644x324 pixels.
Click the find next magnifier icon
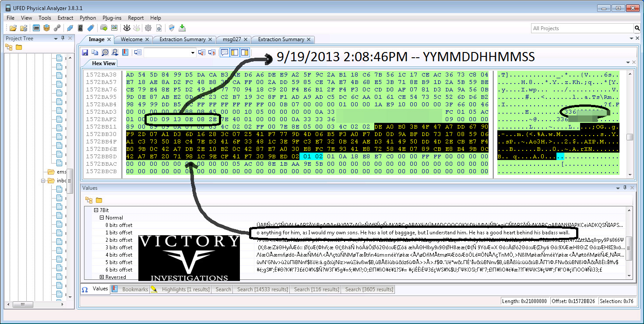coord(115,52)
